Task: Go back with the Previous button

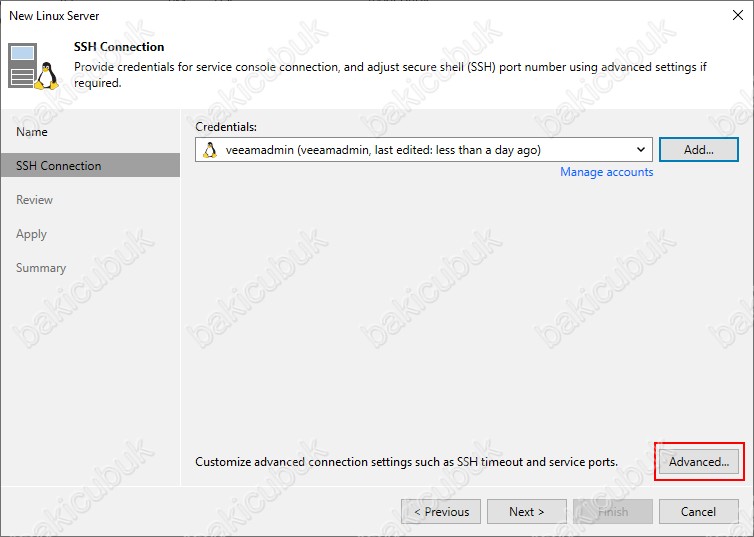Action: click(441, 512)
